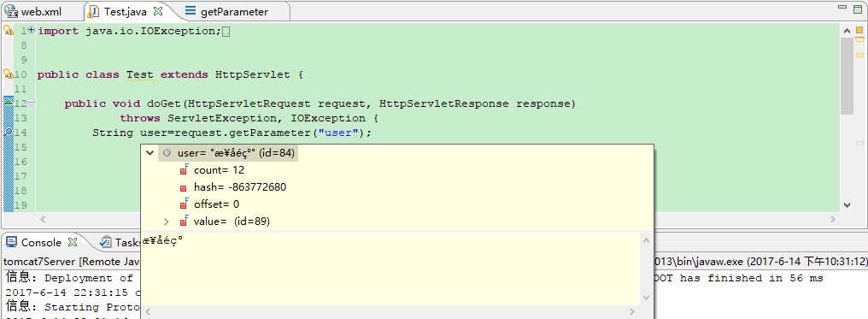Close the Console view
Viewport: 868px width, 319px height.
coord(72,242)
